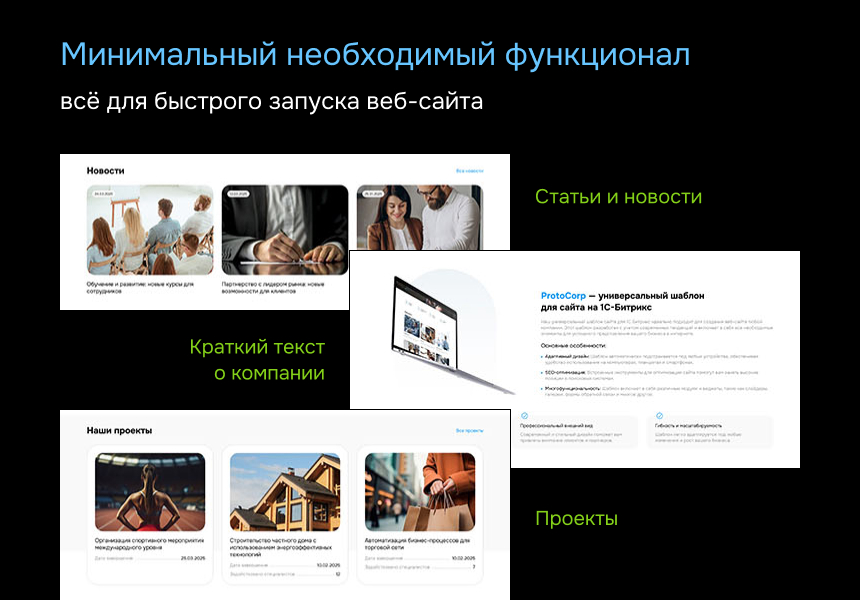
Task: Open the 'Все проекты' link
Action: tap(469, 430)
